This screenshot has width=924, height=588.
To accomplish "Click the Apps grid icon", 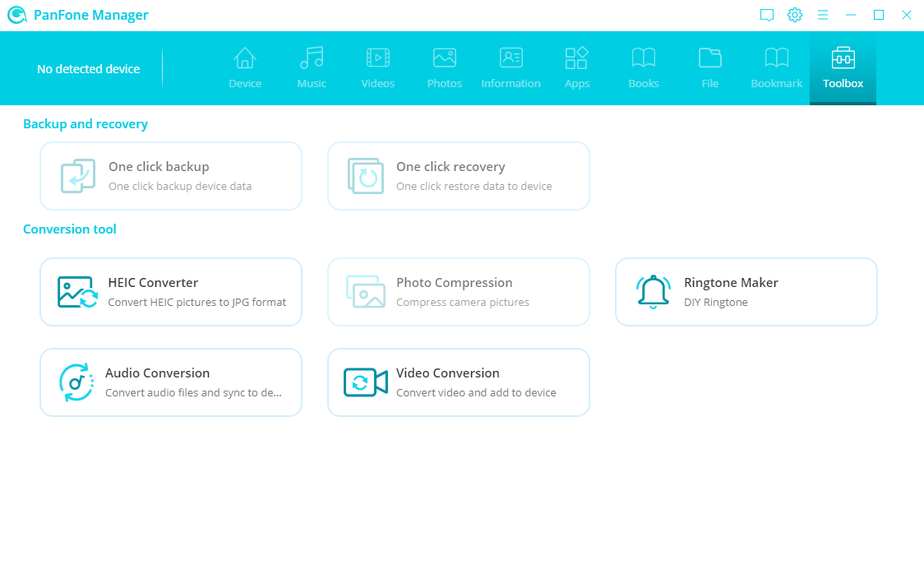I will (x=577, y=58).
